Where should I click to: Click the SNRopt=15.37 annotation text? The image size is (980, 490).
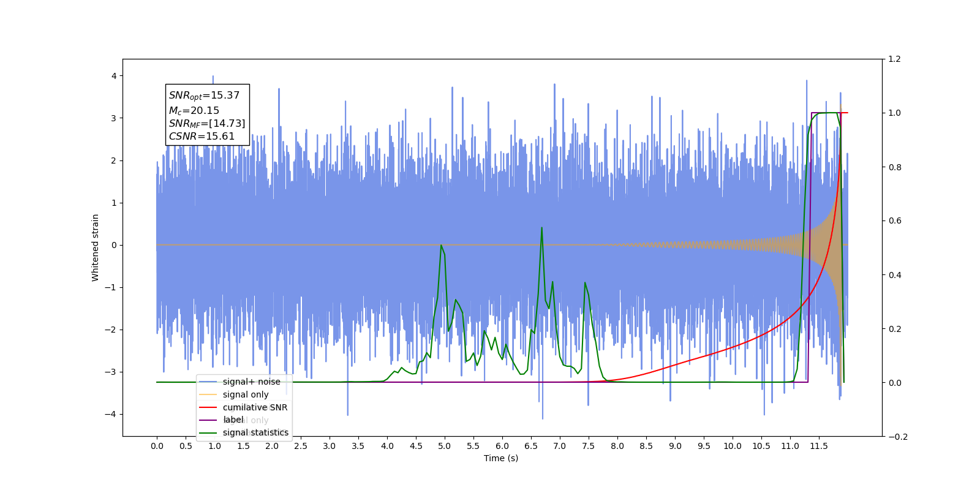pos(204,96)
